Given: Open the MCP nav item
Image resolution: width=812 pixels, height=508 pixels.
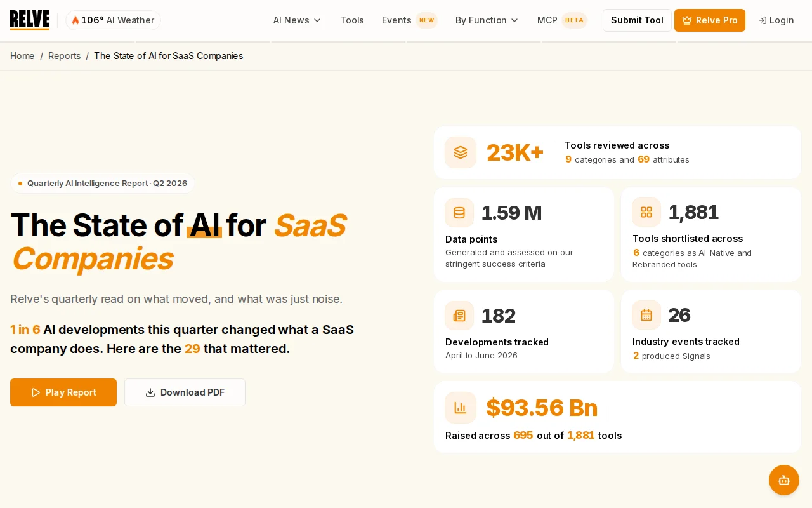Looking at the screenshot, I should tap(547, 20).
